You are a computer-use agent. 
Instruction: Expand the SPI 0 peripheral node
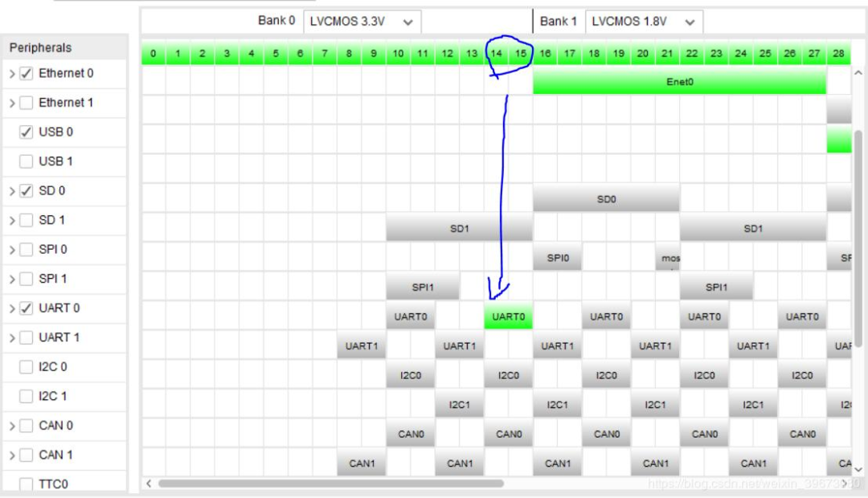[x=12, y=250]
